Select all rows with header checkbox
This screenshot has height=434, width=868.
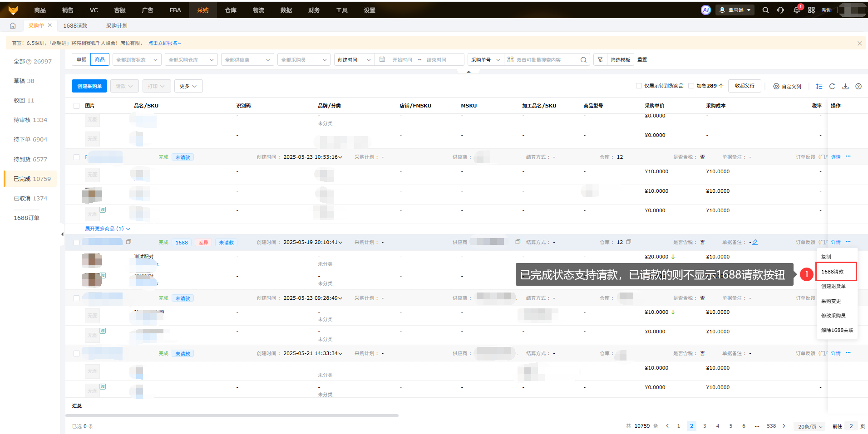[76, 106]
